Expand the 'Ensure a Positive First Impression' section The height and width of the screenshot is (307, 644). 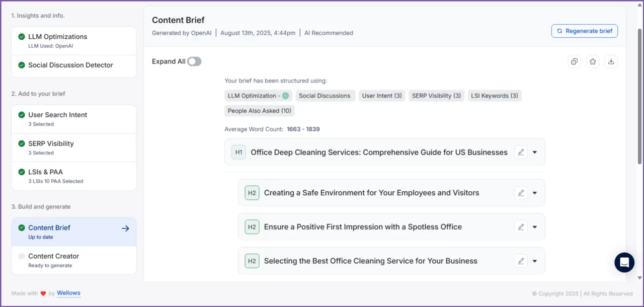coord(535,227)
